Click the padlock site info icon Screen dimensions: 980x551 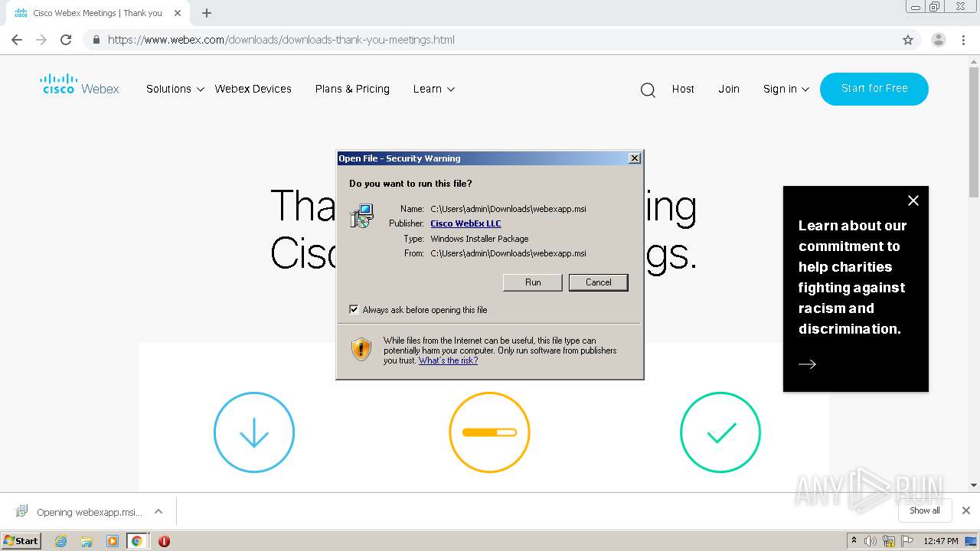tap(96, 40)
